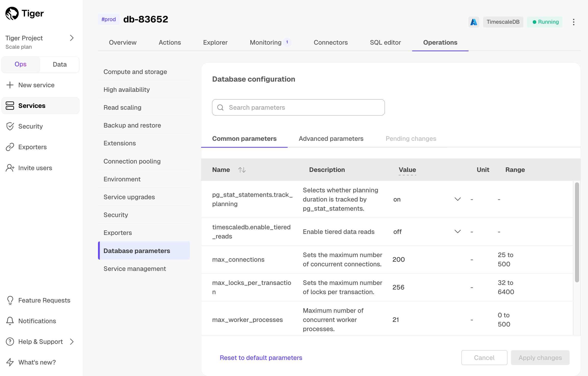Open pg_stat_statements.track_planning value dropdown

458,199
